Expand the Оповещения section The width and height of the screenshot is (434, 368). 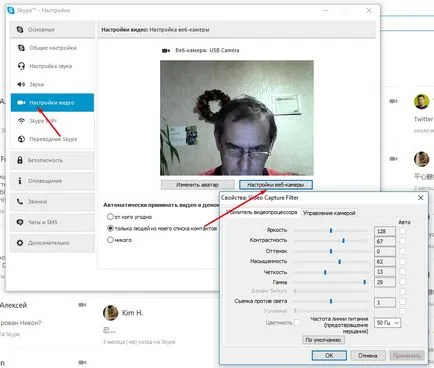click(52, 181)
